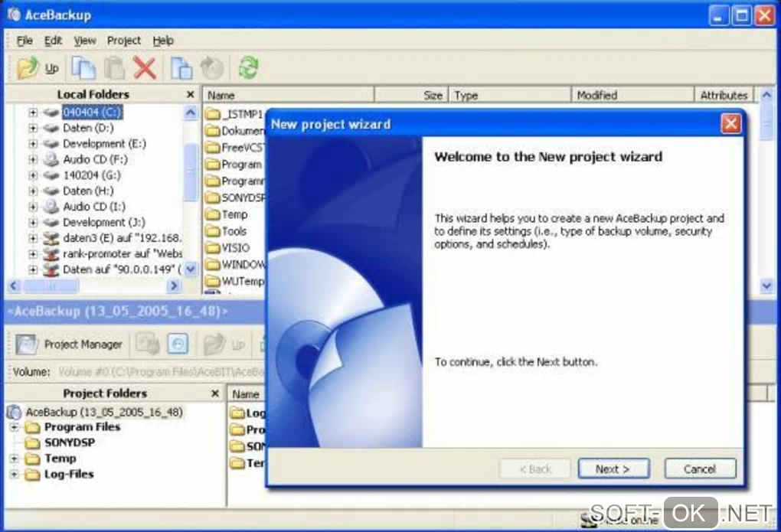Sort file list by Size column
The image size is (781, 532).
pos(411,95)
